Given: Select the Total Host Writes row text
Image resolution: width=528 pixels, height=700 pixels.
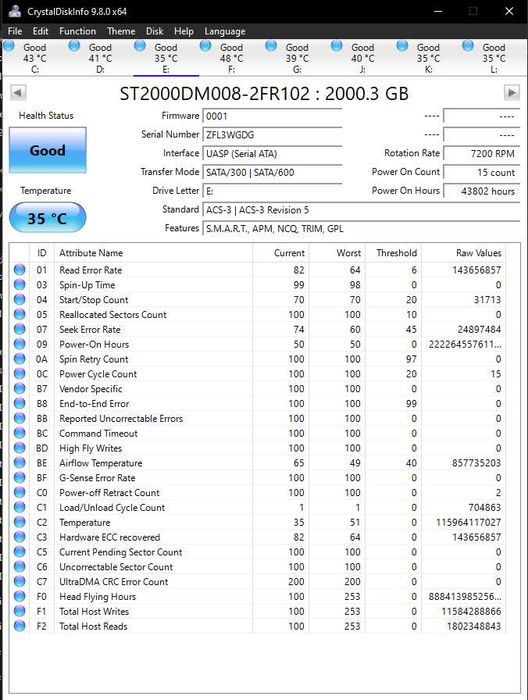Looking at the screenshot, I should (x=94, y=611).
